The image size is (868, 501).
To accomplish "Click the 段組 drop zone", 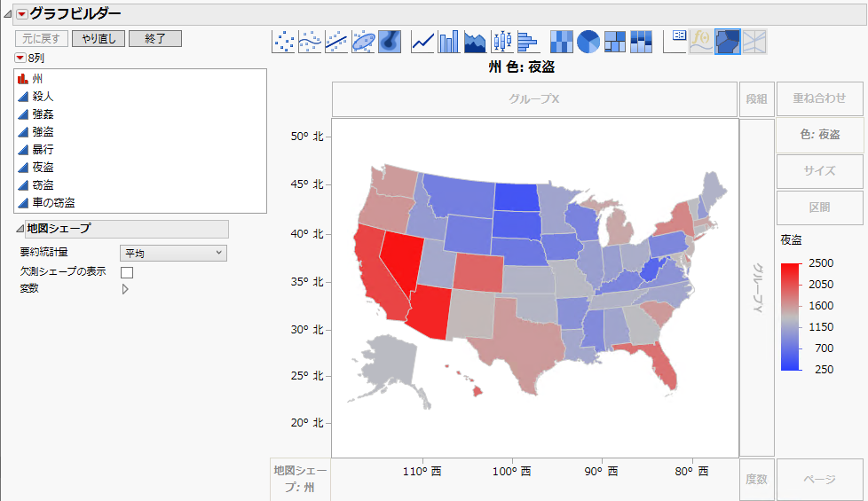I will [756, 99].
